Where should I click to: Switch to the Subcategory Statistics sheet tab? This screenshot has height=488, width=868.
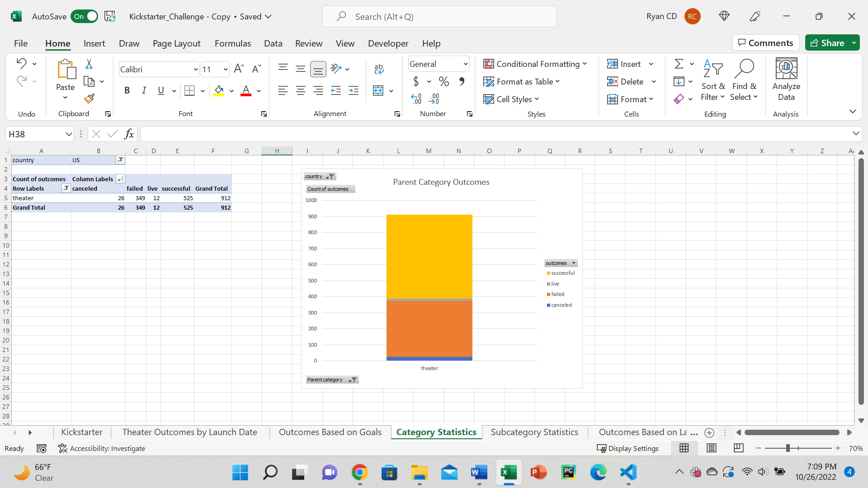(x=534, y=432)
